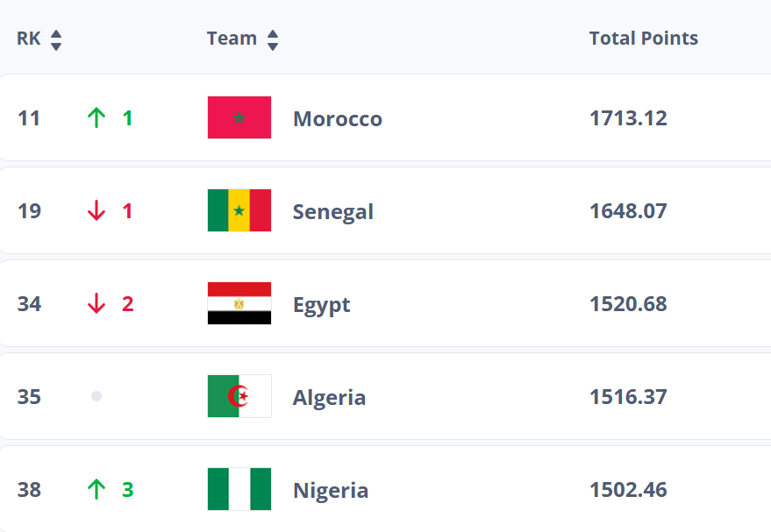This screenshot has height=532, width=771.
Task: Click the red down arrow next to Egypt
Action: tap(96, 303)
